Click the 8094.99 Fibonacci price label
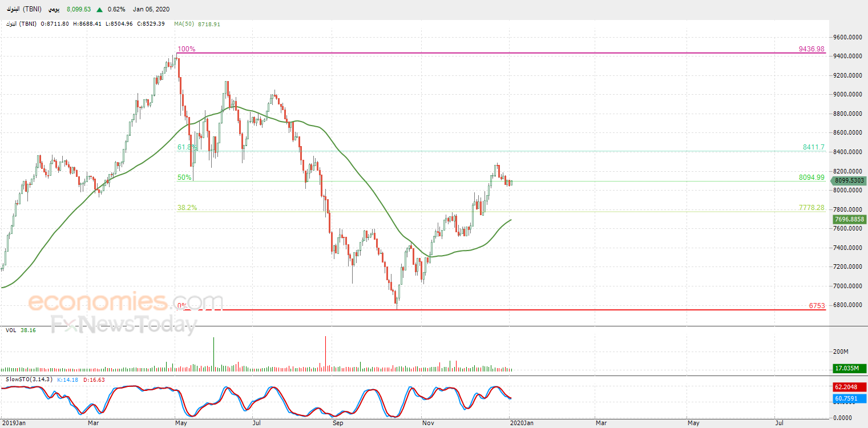The image size is (868, 428). 812,177
